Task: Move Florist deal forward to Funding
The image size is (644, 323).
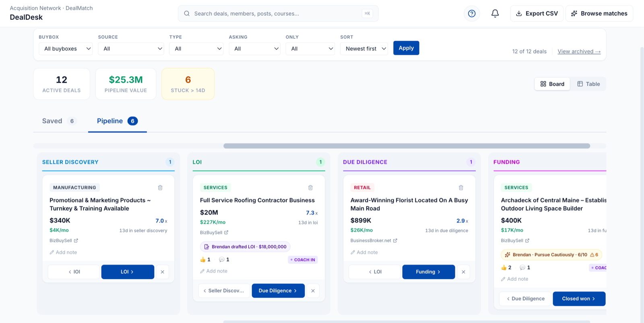Action: [429, 272]
